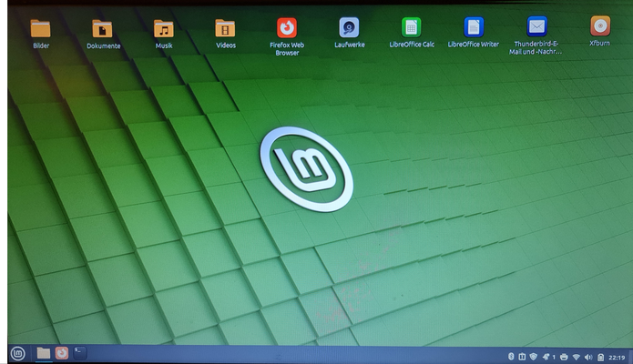
Task: Select the Videos folder icon
Action: click(x=225, y=28)
